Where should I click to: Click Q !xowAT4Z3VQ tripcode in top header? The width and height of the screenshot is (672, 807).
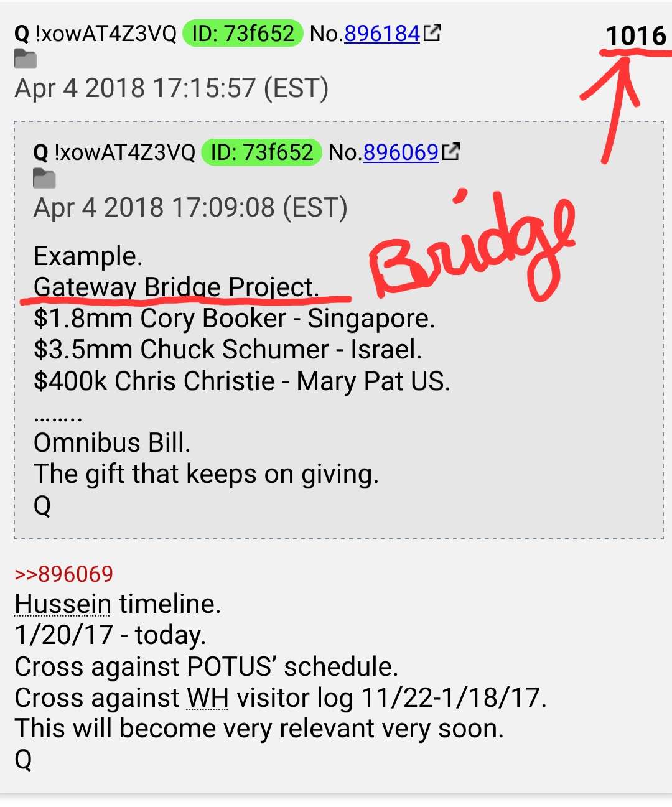pos(96,34)
